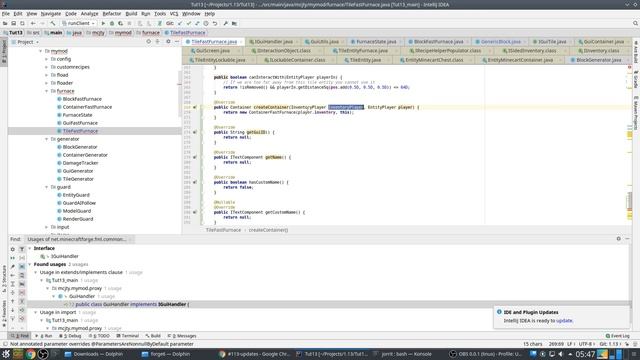Switch to the BlockGenerator.java editor tab
Screen dimensions: 640x360
pos(598,60)
